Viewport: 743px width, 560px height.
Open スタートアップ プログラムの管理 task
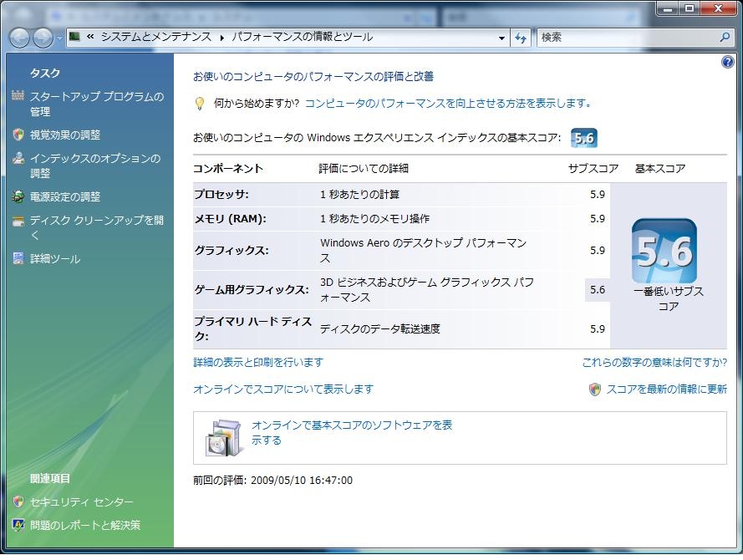click(x=97, y=104)
